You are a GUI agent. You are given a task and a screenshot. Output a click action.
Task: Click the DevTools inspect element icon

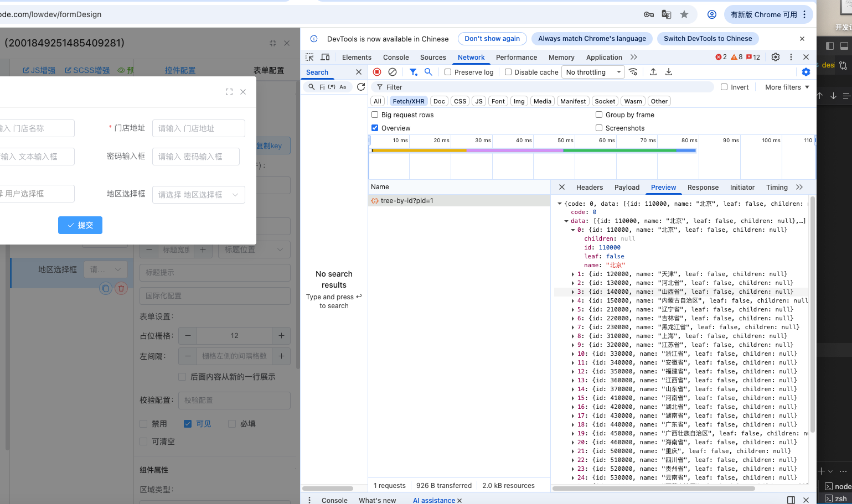[x=309, y=57]
